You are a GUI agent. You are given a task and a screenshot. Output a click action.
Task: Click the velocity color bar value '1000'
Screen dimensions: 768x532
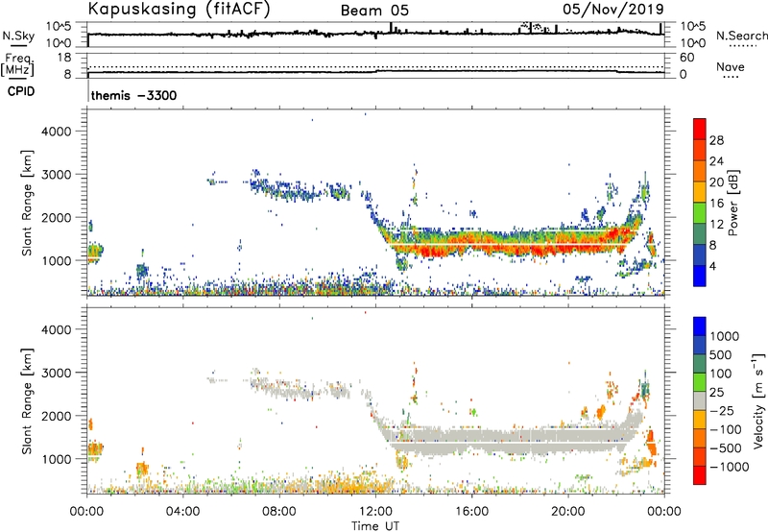pyautogui.click(x=724, y=336)
